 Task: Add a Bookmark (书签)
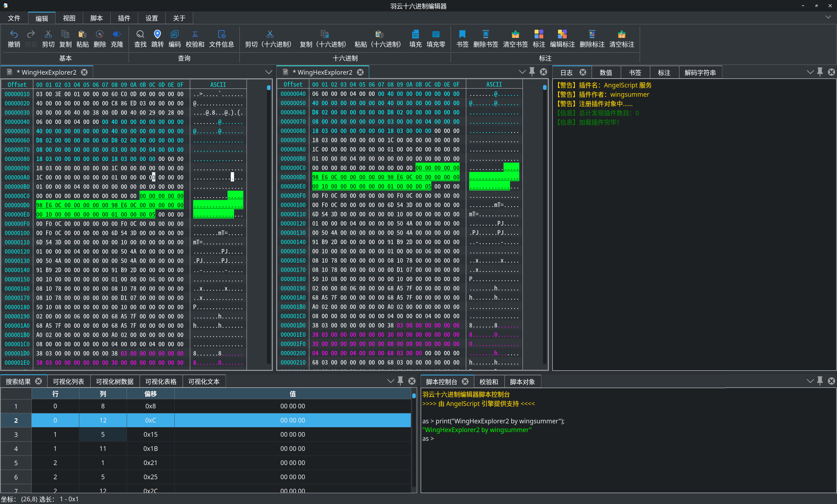click(462, 34)
